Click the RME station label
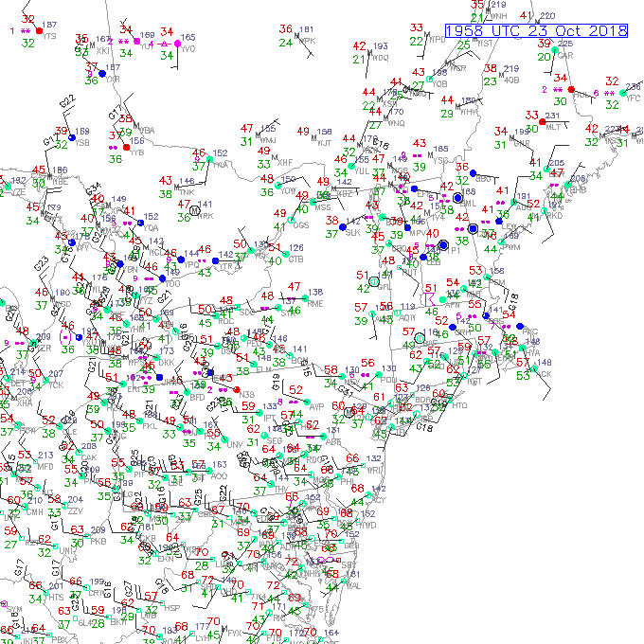Viewport: 644px width, 644px height. point(315,303)
